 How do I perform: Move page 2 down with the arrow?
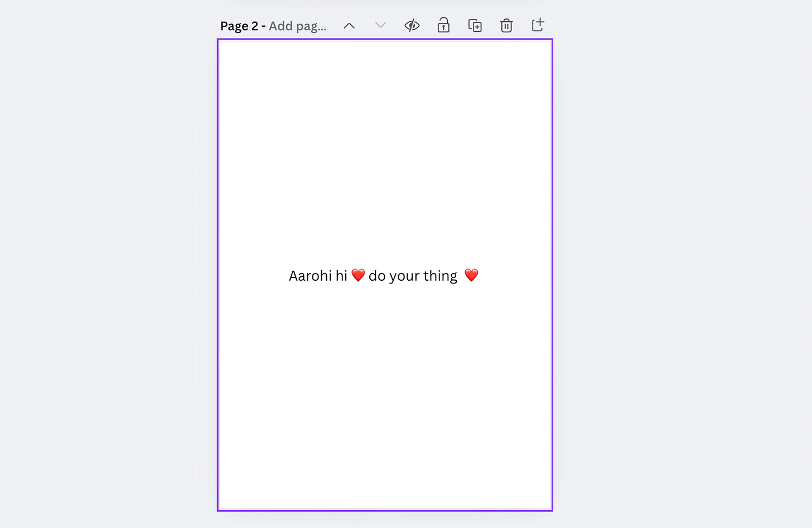pyautogui.click(x=380, y=26)
